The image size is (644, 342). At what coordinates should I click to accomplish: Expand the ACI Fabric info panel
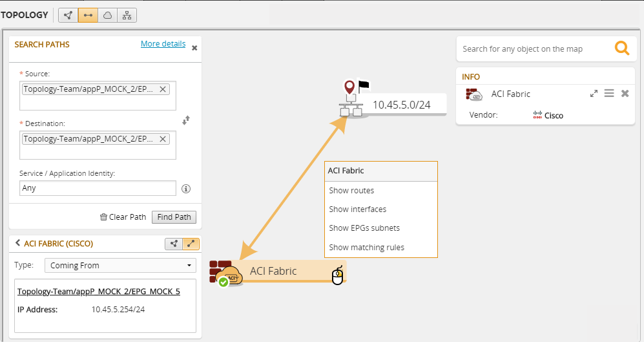[x=594, y=94]
